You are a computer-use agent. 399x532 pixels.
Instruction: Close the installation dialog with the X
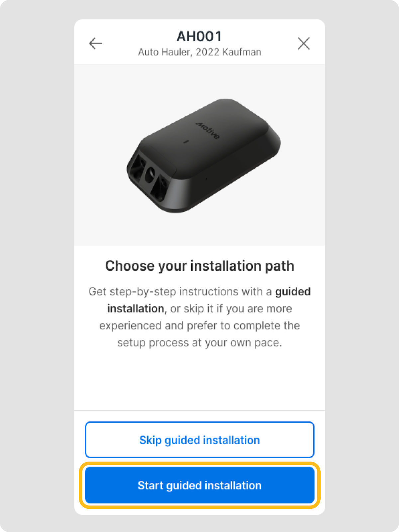click(x=304, y=44)
